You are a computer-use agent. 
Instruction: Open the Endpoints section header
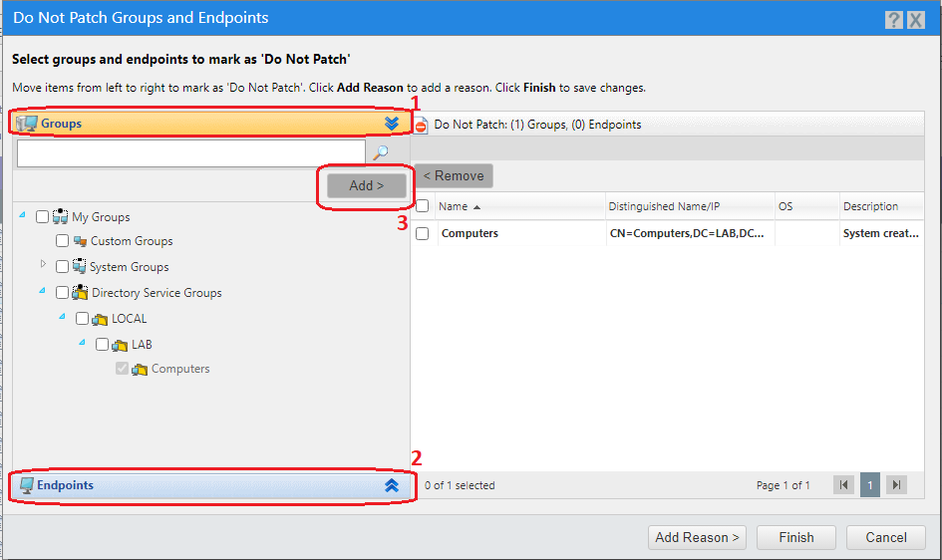[211, 485]
